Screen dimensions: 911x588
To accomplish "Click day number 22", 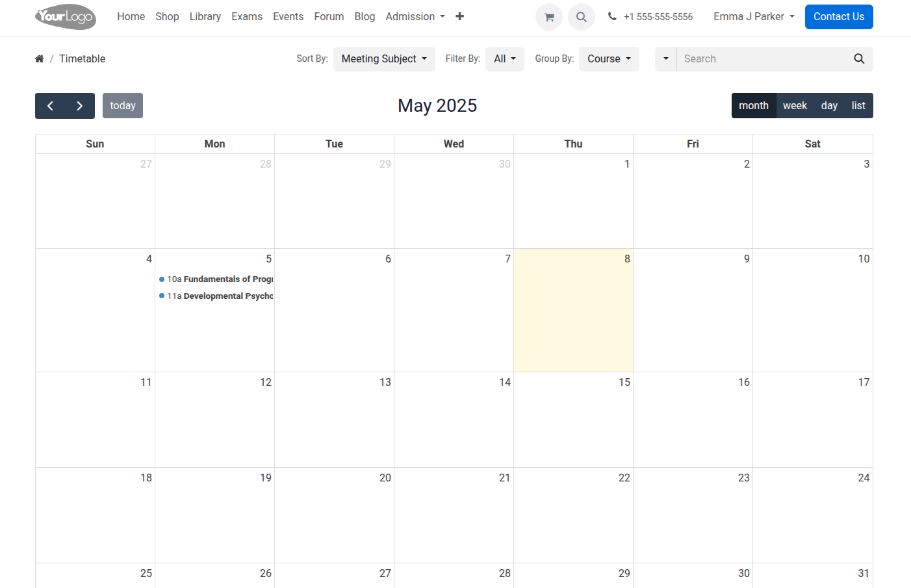I will tap(624, 478).
